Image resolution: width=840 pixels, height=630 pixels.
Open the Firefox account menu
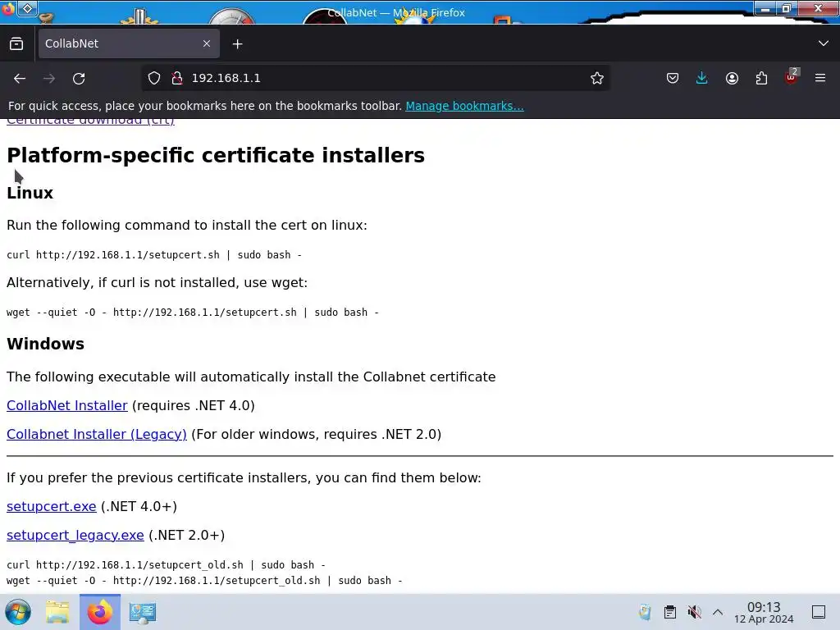point(732,78)
